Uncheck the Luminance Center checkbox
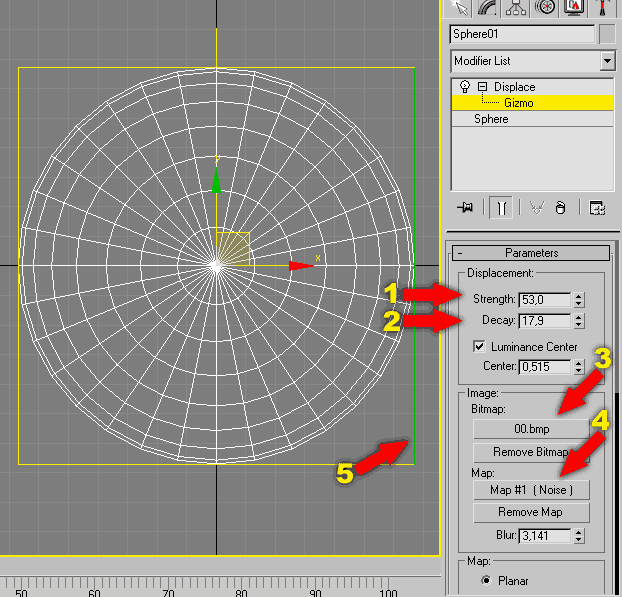Viewport: 622px width, 597px height. tap(479, 346)
